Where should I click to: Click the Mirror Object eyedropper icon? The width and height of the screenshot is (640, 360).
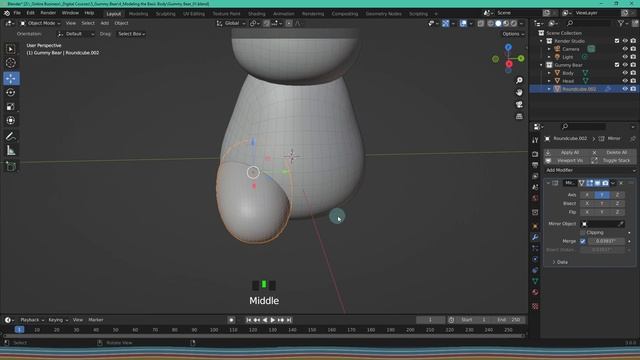coord(620,224)
